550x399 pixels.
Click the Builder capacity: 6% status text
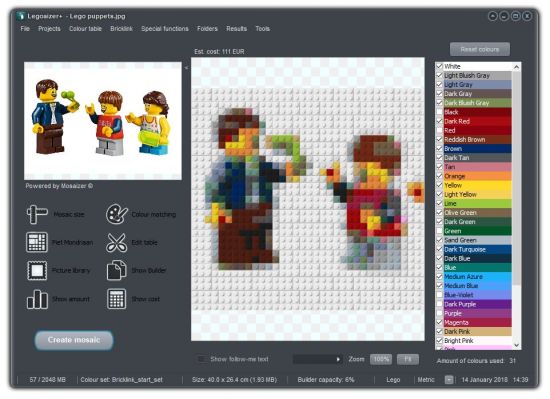326,380
